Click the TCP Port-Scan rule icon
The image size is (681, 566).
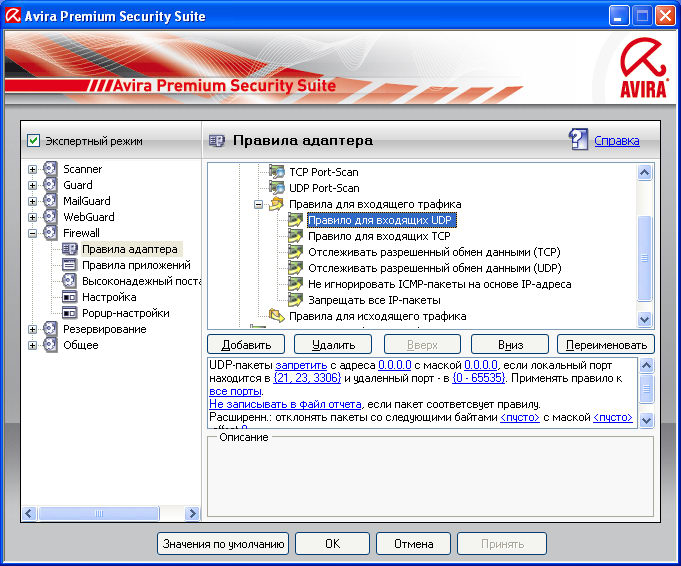277,172
